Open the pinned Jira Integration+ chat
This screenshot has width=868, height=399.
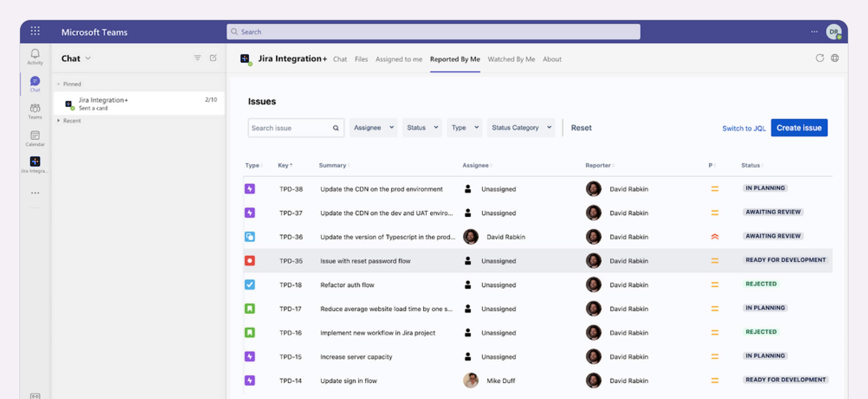[139, 103]
